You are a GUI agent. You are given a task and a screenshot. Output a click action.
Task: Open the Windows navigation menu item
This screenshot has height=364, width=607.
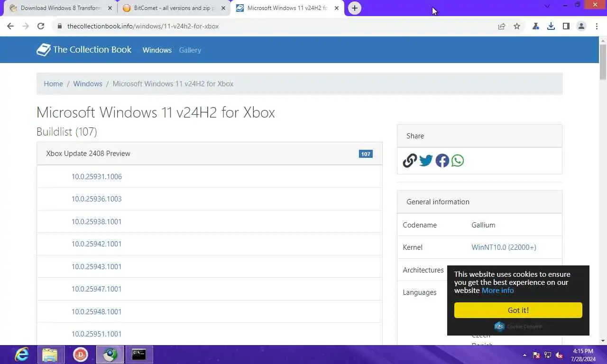coord(157,50)
